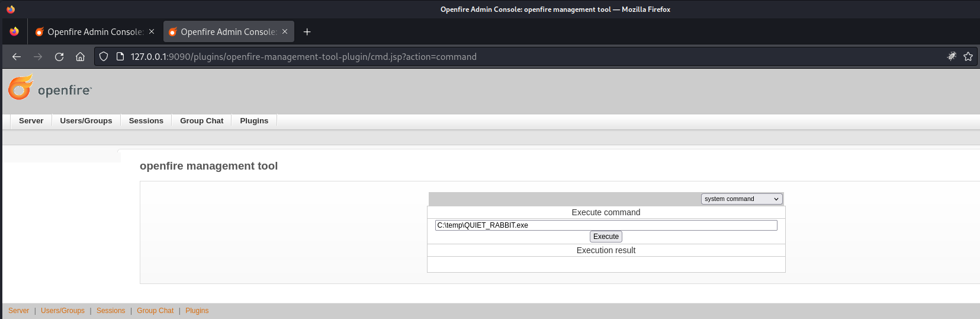Close the second Openfire Admin Console tab
Viewport: 980px width, 319px height.
coord(285,32)
